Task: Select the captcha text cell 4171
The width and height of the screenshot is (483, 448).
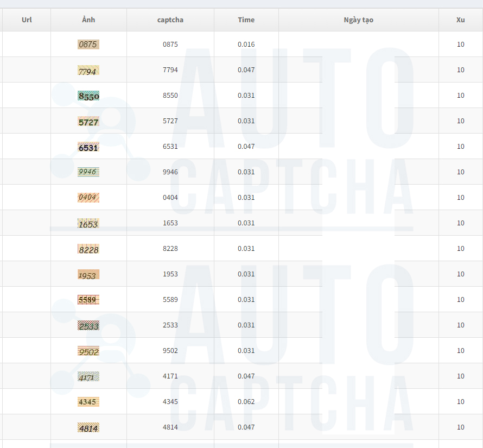Action: 170,376
